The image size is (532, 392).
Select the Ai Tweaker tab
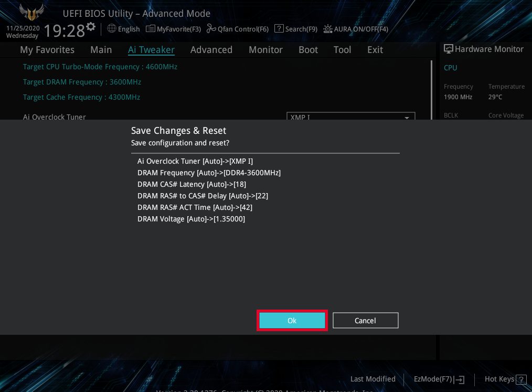[151, 50]
